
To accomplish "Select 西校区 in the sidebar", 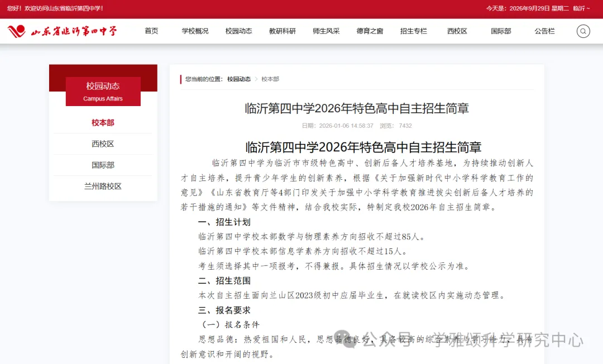I will pyautogui.click(x=103, y=143).
